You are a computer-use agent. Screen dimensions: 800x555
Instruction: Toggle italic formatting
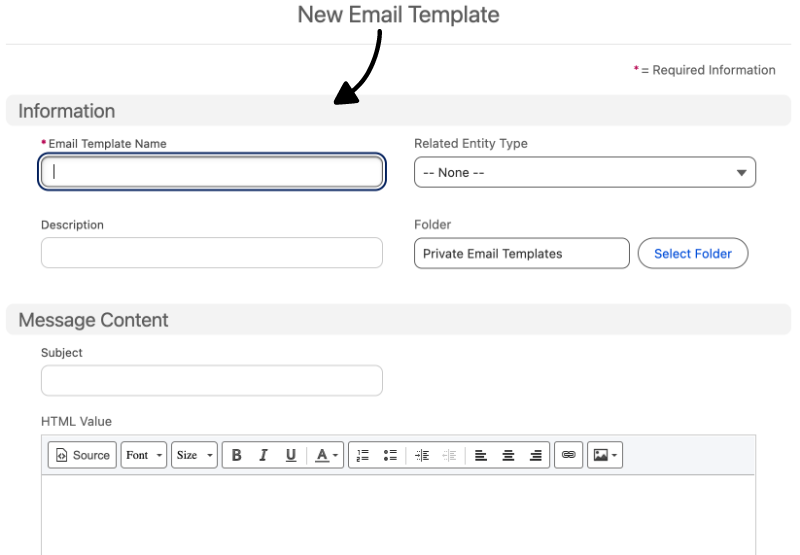click(263, 455)
